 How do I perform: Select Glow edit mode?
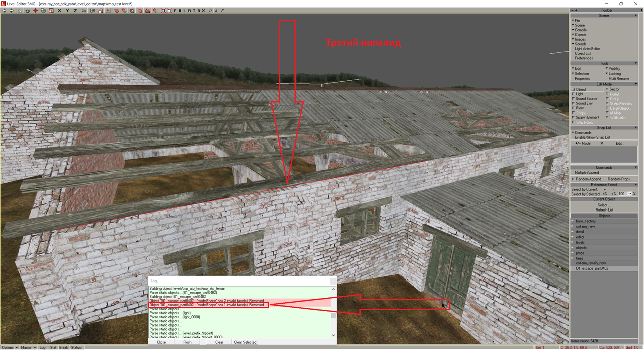(578, 108)
